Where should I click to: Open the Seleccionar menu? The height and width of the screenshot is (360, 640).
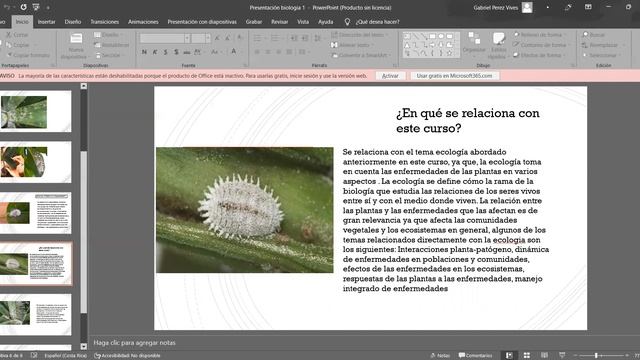[x=601, y=55]
